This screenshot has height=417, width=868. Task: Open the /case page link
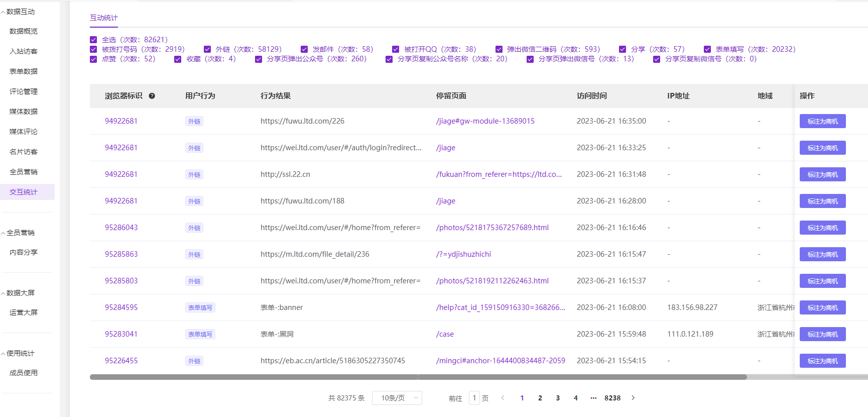point(445,334)
